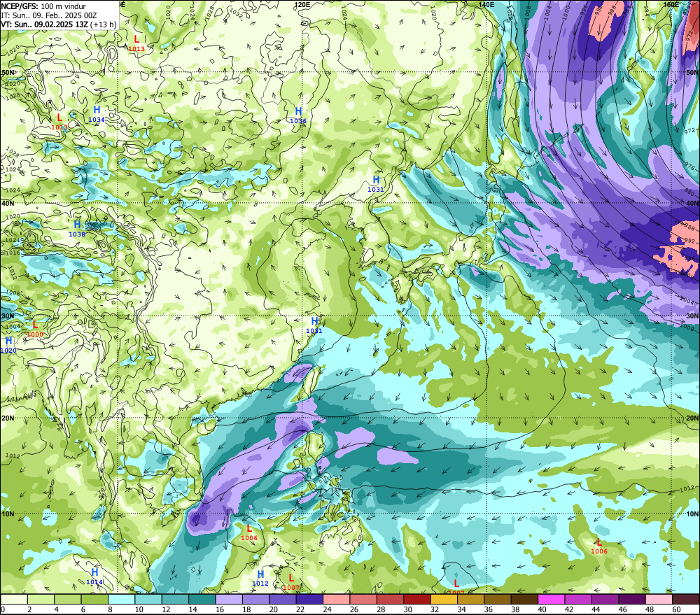Select the L 1013 marker at the top edge
Image resolution: width=700 pixels, height=615 pixels.
136,44
